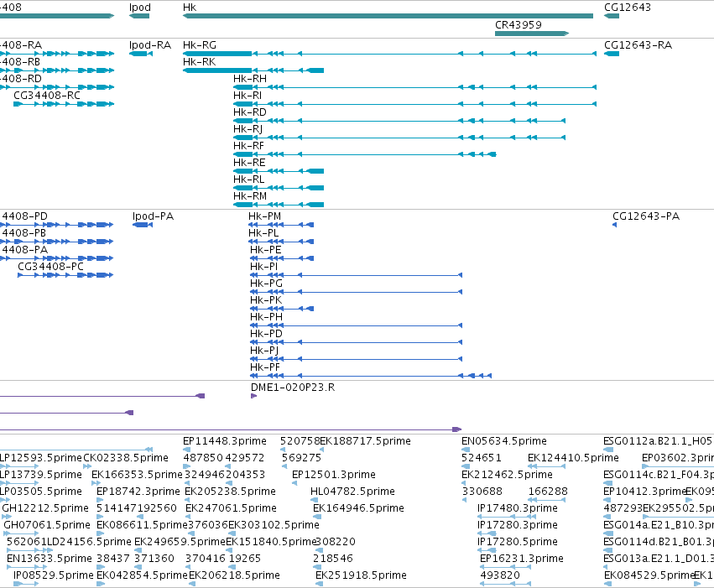Select EST label EP11448.3prime
This screenshot has height=588, width=714.
pos(225,441)
